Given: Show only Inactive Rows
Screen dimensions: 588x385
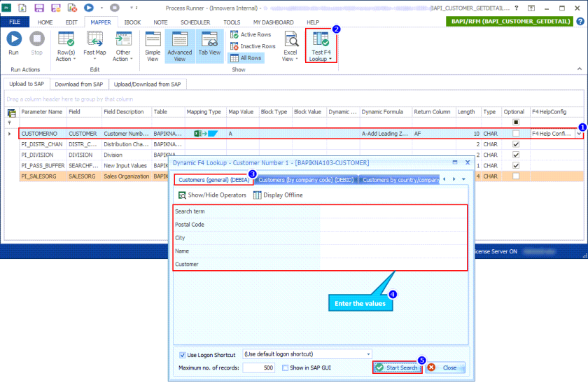Looking at the screenshot, I should (x=253, y=46).
